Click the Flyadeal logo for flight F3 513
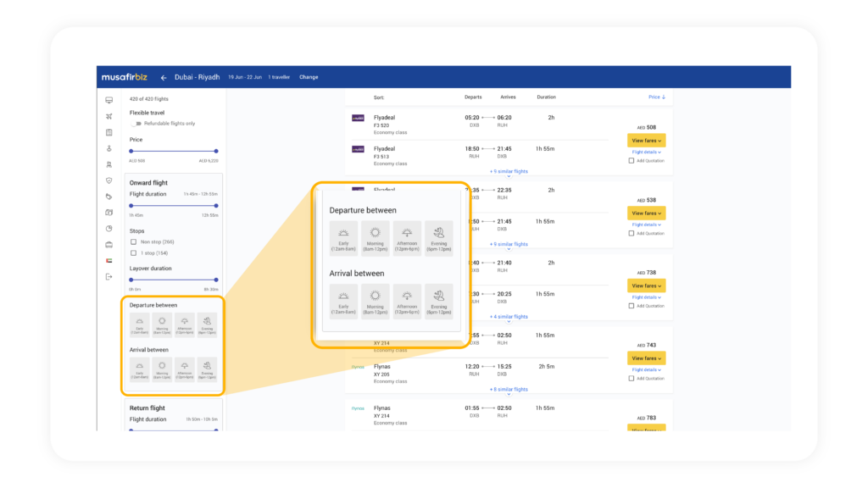 pyautogui.click(x=359, y=149)
